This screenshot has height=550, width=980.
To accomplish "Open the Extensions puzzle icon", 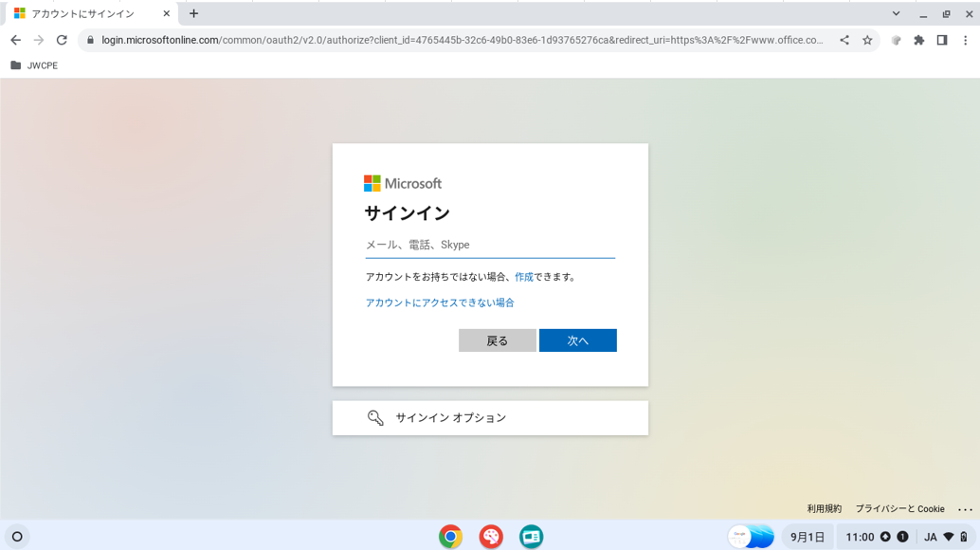I will tap(918, 40).
